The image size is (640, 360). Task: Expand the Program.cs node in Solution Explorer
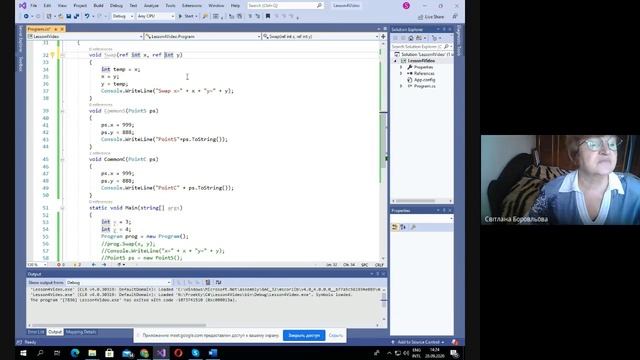(401, 86)
